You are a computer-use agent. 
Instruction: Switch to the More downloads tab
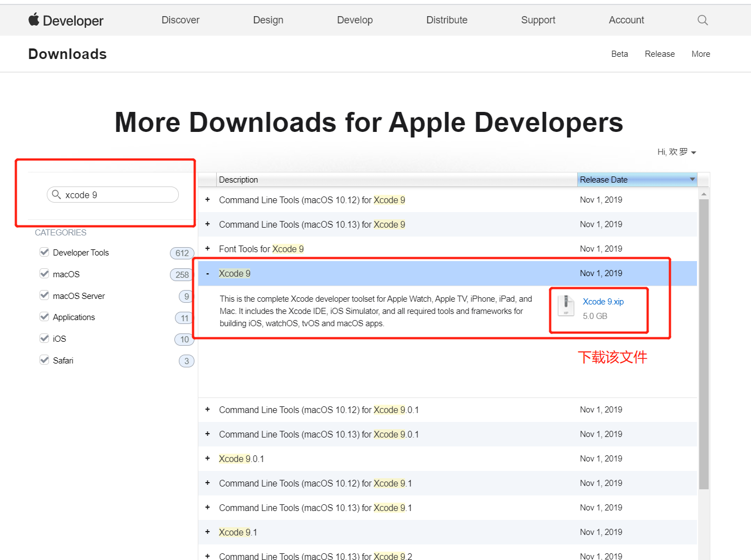701,54
